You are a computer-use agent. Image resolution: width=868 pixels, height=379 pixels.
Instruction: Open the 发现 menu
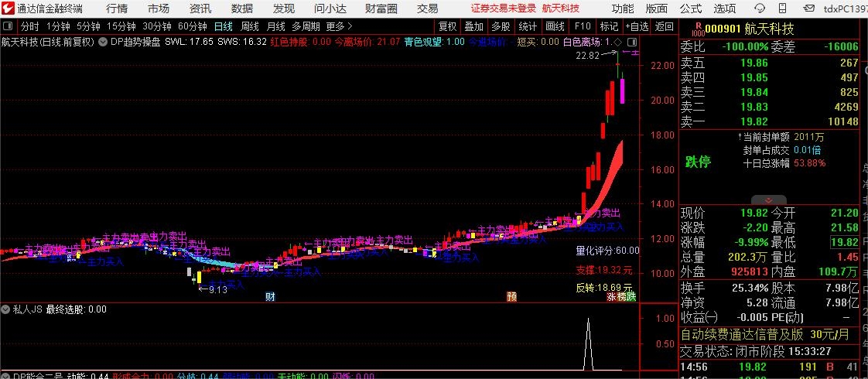283,9
